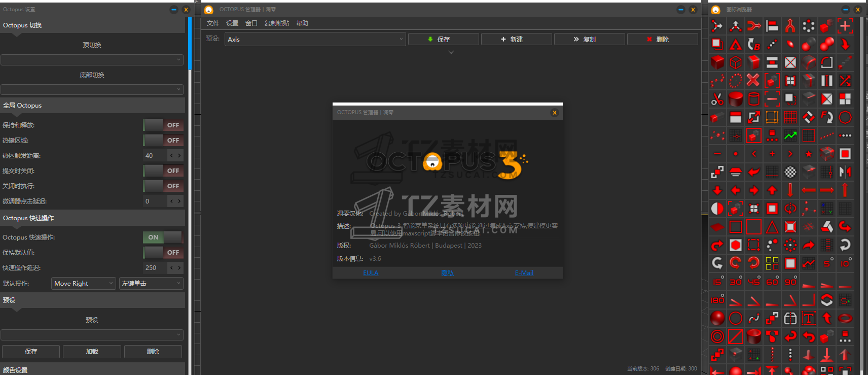
Task: Click the large red X cross icon
Action: point(754,81)
